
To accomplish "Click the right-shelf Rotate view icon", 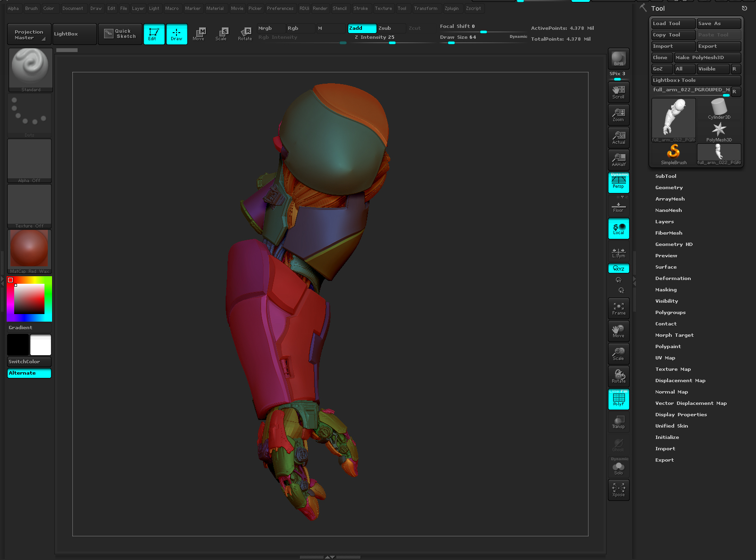I will tap(618, 376).
